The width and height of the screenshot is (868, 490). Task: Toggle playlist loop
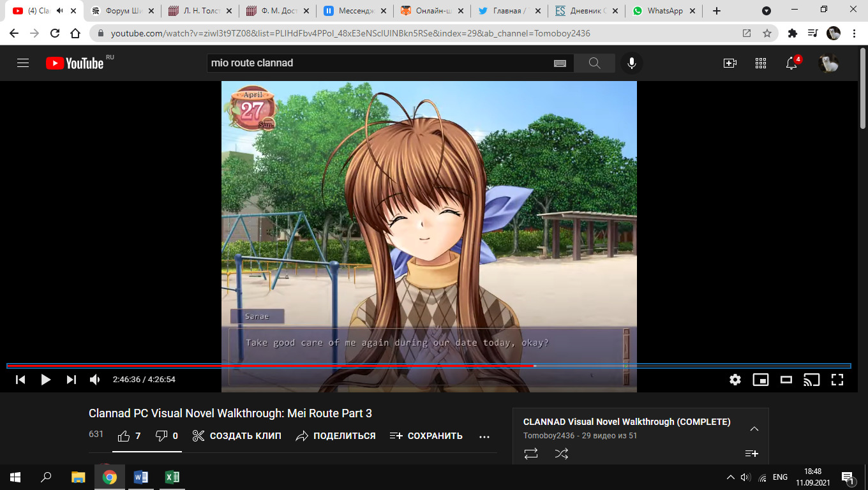pos(531,454)
